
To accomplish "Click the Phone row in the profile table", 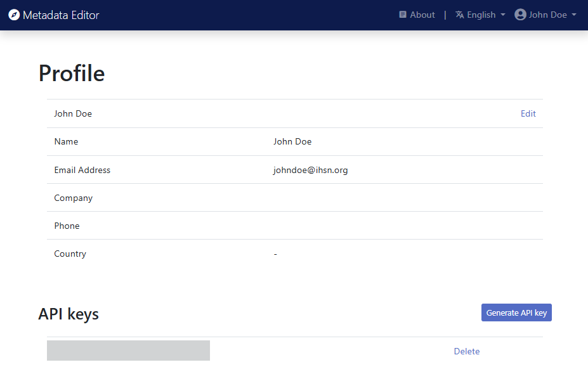I will tap(67, 225).
